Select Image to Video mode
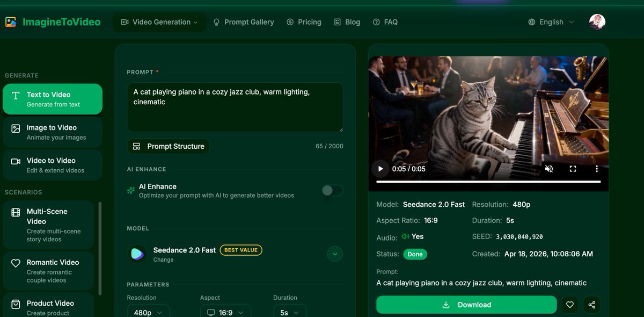 click(53, 132)
